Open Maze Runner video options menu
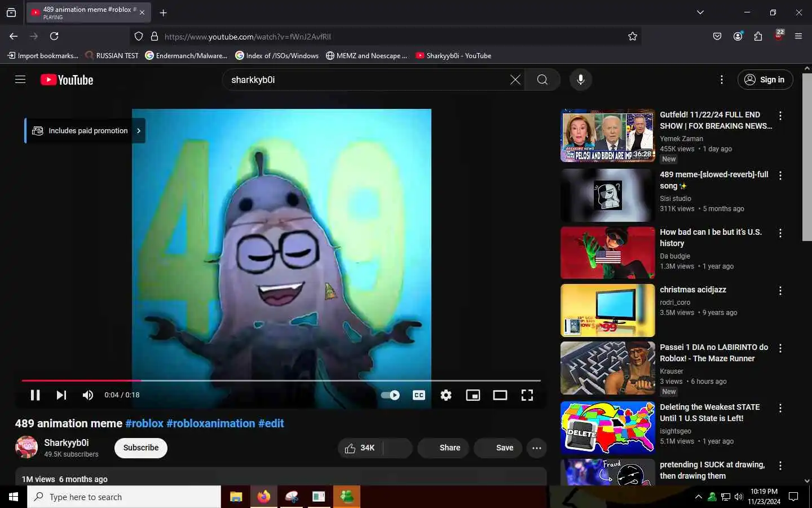Viewport: 812px width, 508px height. [780, 348]
